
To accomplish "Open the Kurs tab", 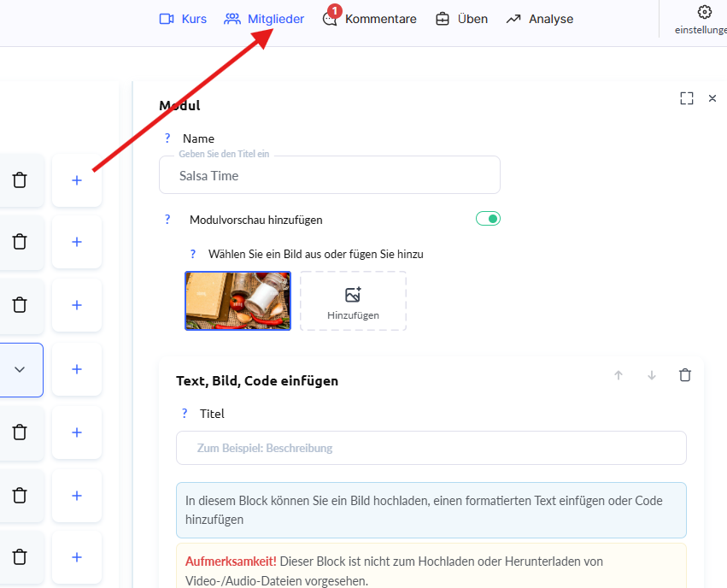I will (183, 19).
